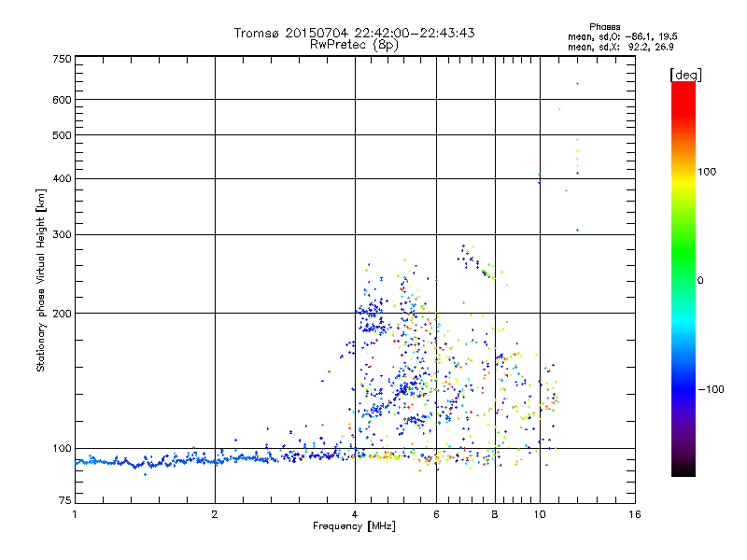Click the plot title 'Tromsø 20150704 22:42:00-22:43:43'
Screen dimensions: 747x560
click(354, 33)
